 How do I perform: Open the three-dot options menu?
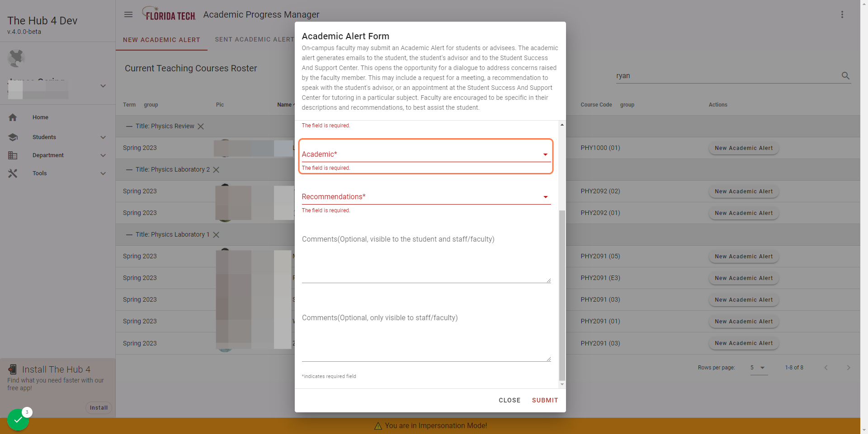(842, 14)
